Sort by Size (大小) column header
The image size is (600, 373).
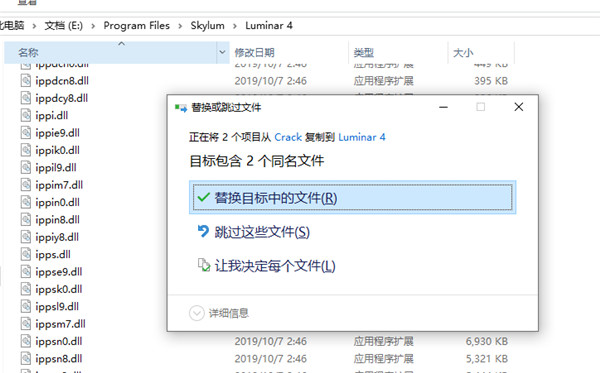[x=463, y=52]
